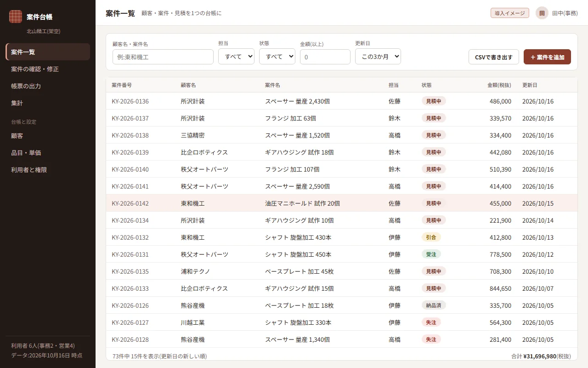Click 浦和テクノ customer cell

coord(196,271)
